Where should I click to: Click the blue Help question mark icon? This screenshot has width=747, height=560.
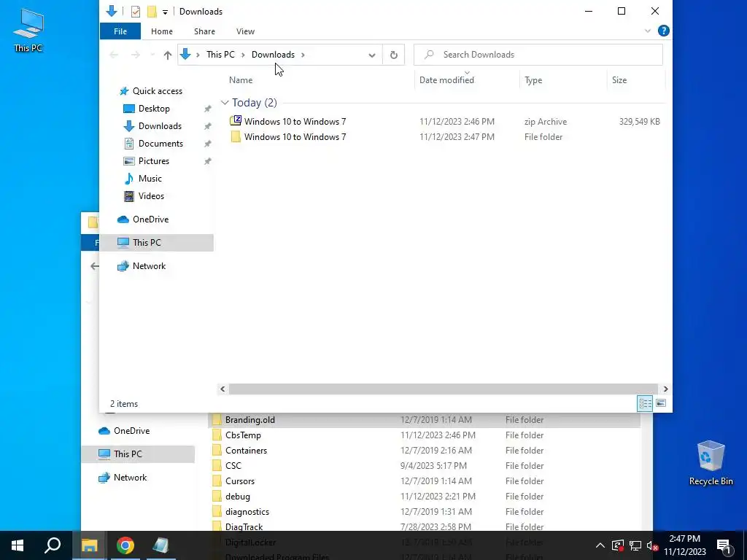click(663, 31)
